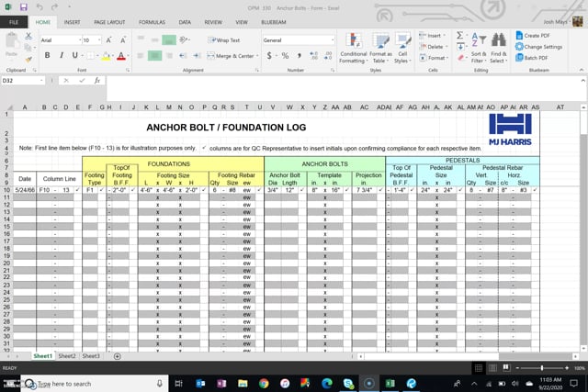Add a new sheet
Screen dimensions: 588x392
tap(118, 356)
